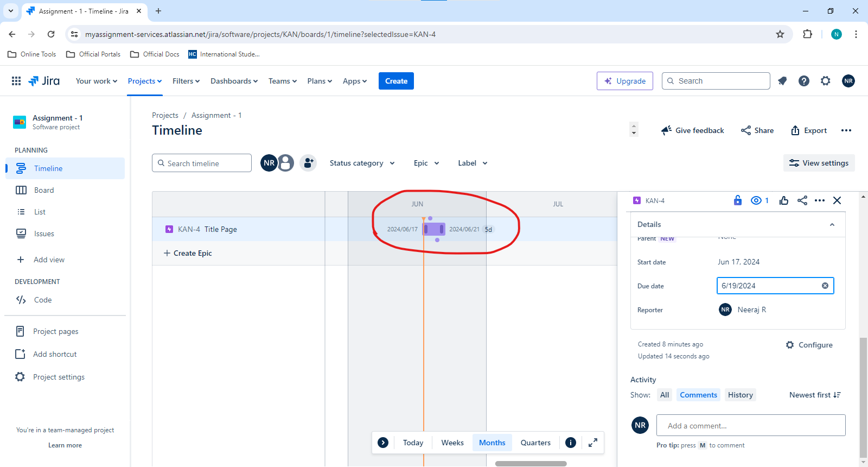Open the notifications bell icon

coord(782,81)
